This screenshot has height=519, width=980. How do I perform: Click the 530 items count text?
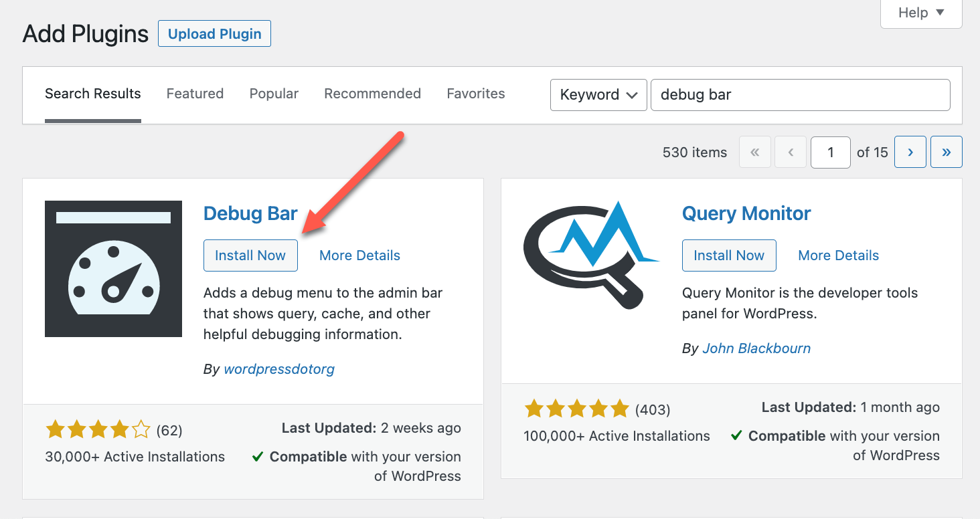pos(695,152)
